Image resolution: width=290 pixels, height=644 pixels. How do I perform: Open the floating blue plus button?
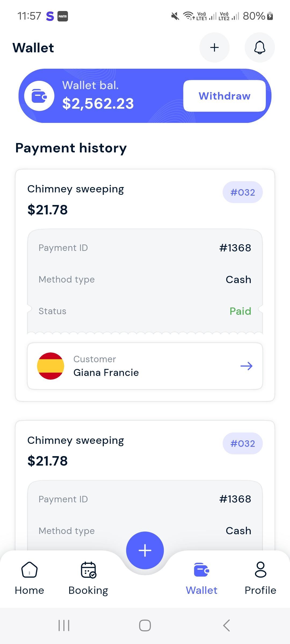pyautogui.click(x=145, y=550)
